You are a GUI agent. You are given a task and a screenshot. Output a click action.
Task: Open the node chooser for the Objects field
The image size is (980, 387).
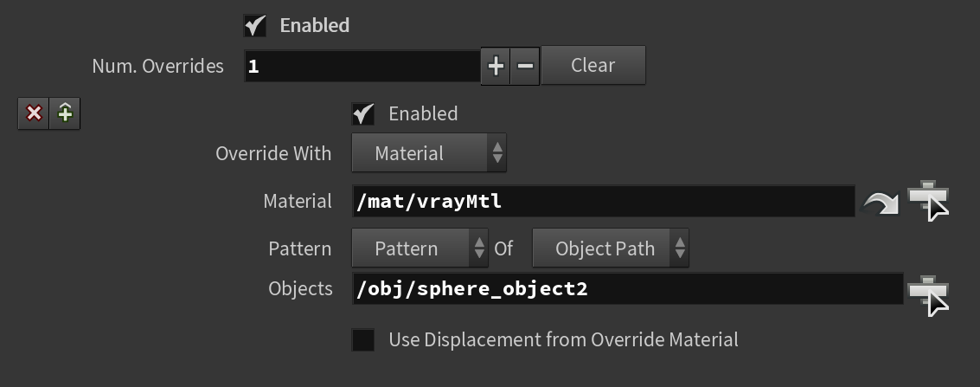tap(929, 296)
